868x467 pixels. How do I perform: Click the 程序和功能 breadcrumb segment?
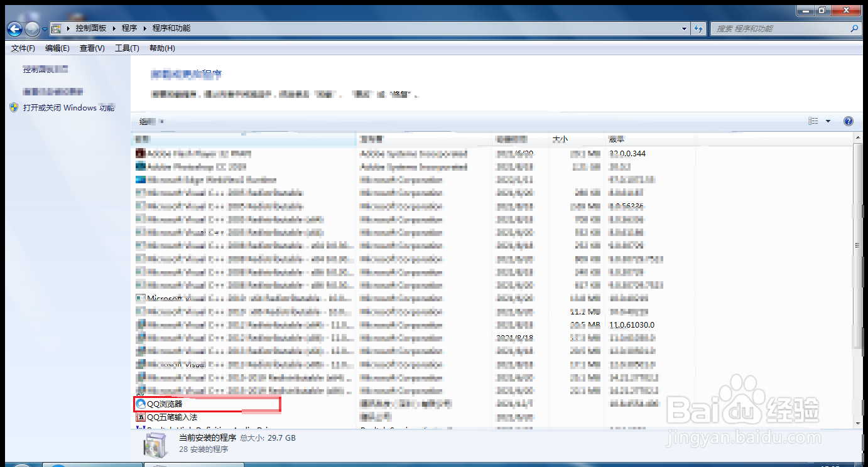[171, 28]
